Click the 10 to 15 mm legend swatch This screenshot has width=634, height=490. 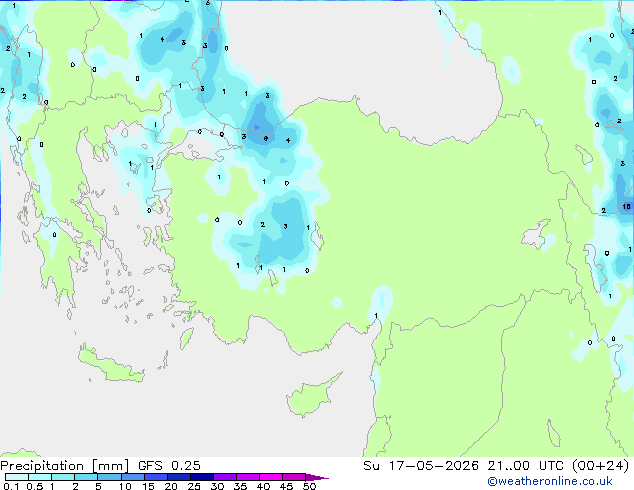132,477
